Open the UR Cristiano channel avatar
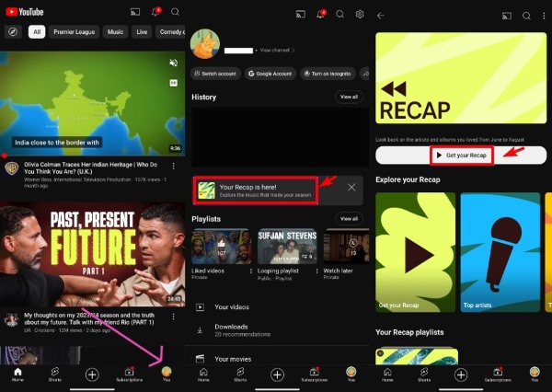This screenshot has height=392, width=552. tap(12, 319)
